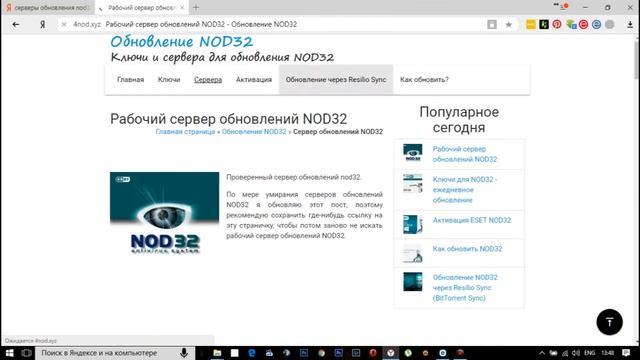The height and width of the screenshot is (360, 640).
Task: Open sidebar link 'Активация ESET NOD32'
Action: point(472,220)
